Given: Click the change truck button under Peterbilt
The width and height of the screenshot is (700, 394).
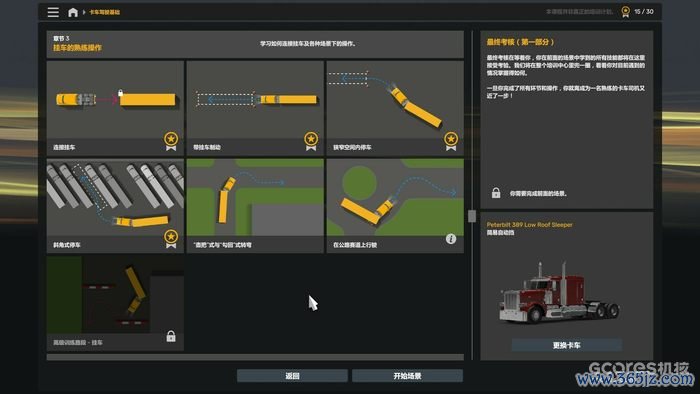Looking at the screenshot, I should coord(567,345).
